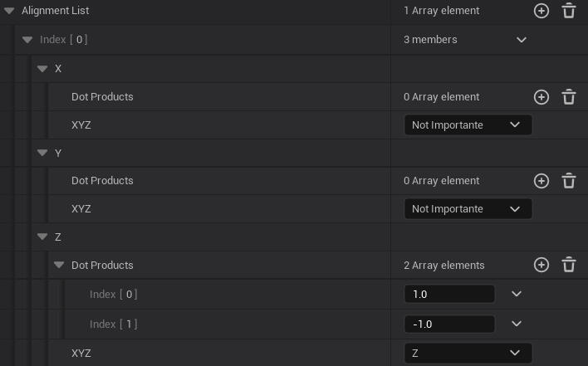
Task: Add element to Z Dot Products
Action: point(541,266)
